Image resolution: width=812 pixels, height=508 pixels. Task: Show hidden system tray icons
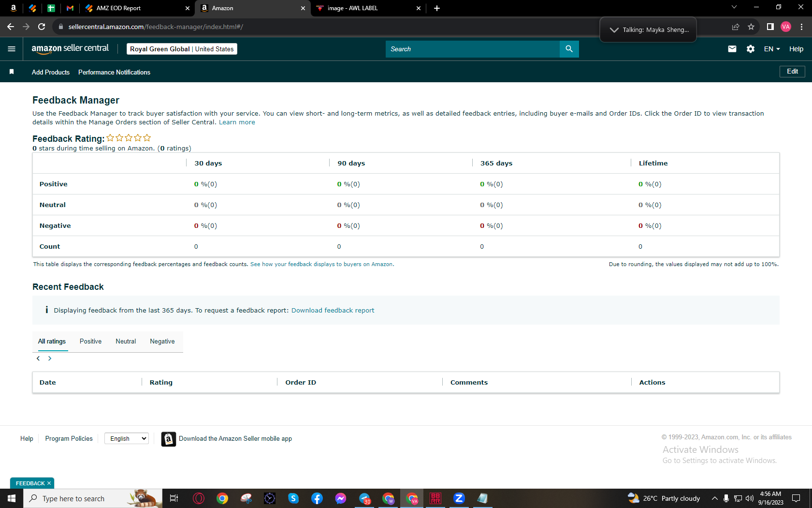[714, 498]
